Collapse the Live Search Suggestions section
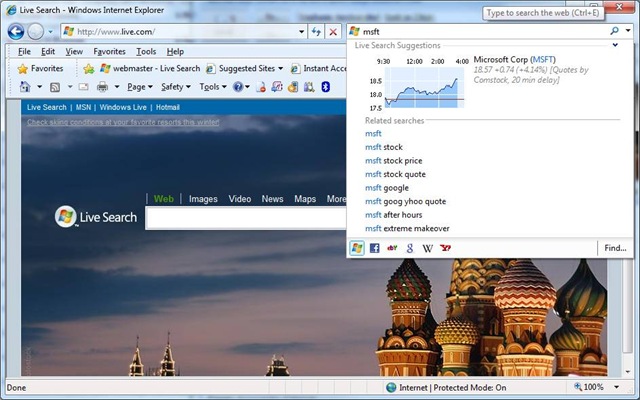The image size is (640, 400). tap(615, 45)
